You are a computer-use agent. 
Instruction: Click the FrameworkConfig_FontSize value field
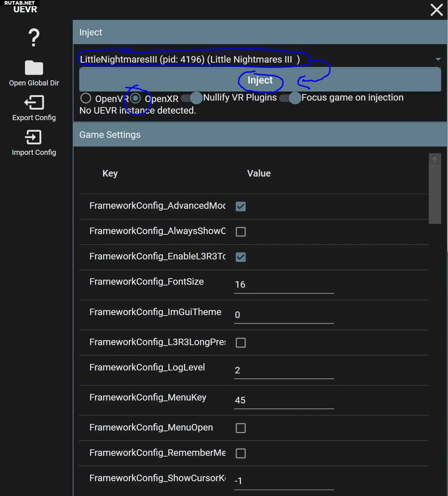pos(284,285)
